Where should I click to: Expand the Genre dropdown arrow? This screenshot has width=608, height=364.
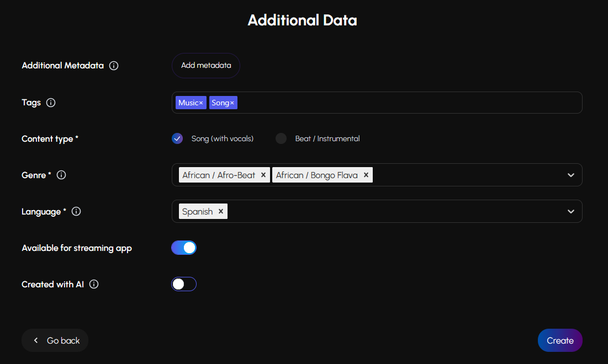[571, 175]
